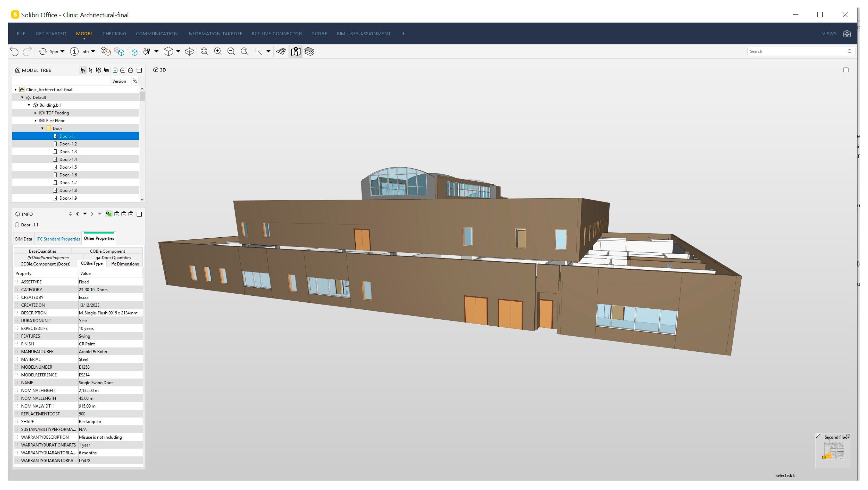Click the zoom to fit magnifier icon
Screen dimensions: 868x490
click(205, 52)
